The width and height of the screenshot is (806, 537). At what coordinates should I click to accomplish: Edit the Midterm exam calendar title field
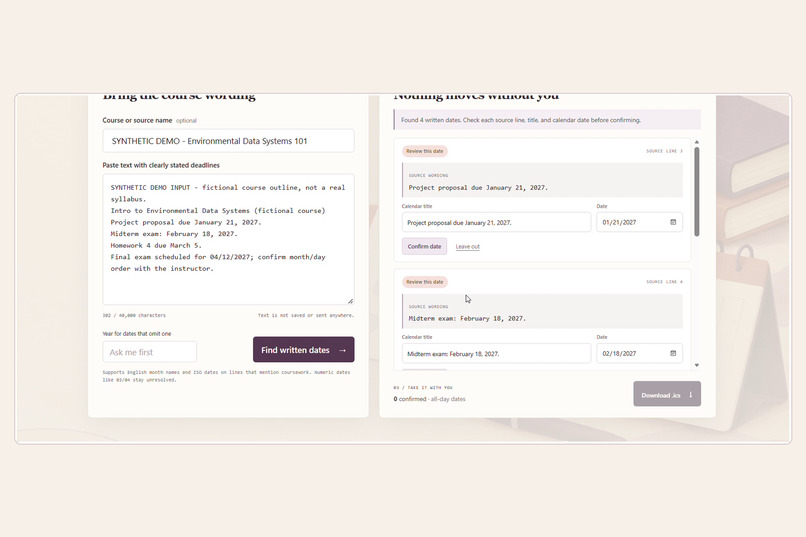[496, 354]
